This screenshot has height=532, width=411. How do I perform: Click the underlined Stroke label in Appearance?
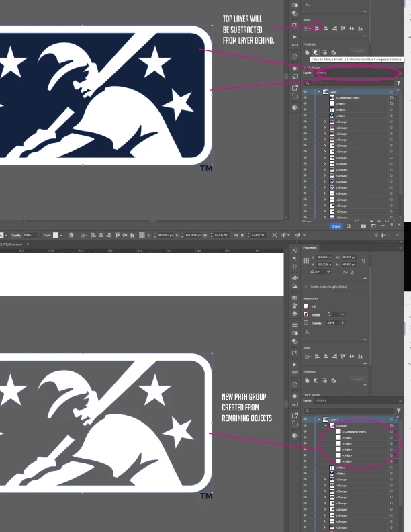(316, 315)
